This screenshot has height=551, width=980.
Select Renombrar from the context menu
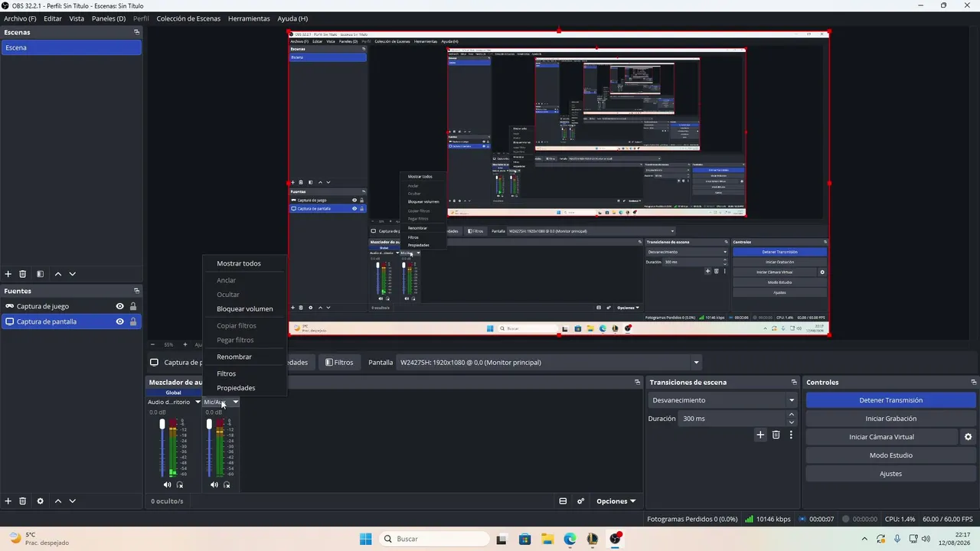(234, 357)
